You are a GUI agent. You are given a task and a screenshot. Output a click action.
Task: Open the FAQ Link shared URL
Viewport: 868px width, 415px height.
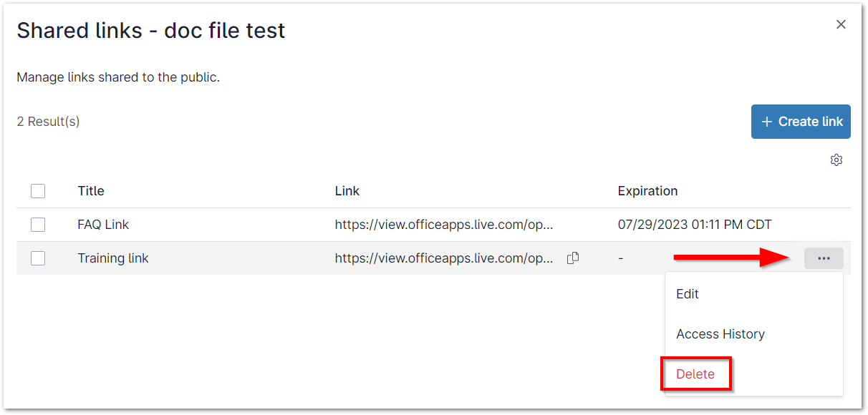pyautogui.click(x=443, y=224)
